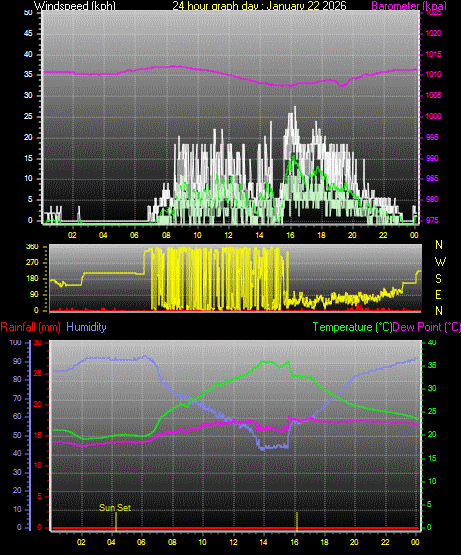The width and height of the screenshot is (461, 555).
Task: Click barometer axis value 975
Action: pyautogui.click(x=432, y=220)
